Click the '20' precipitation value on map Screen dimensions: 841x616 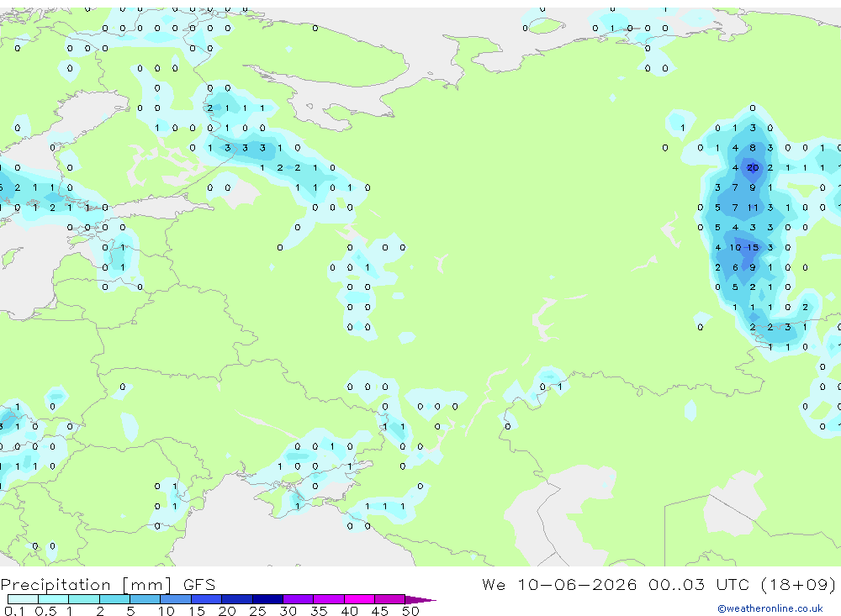point(753,168)
